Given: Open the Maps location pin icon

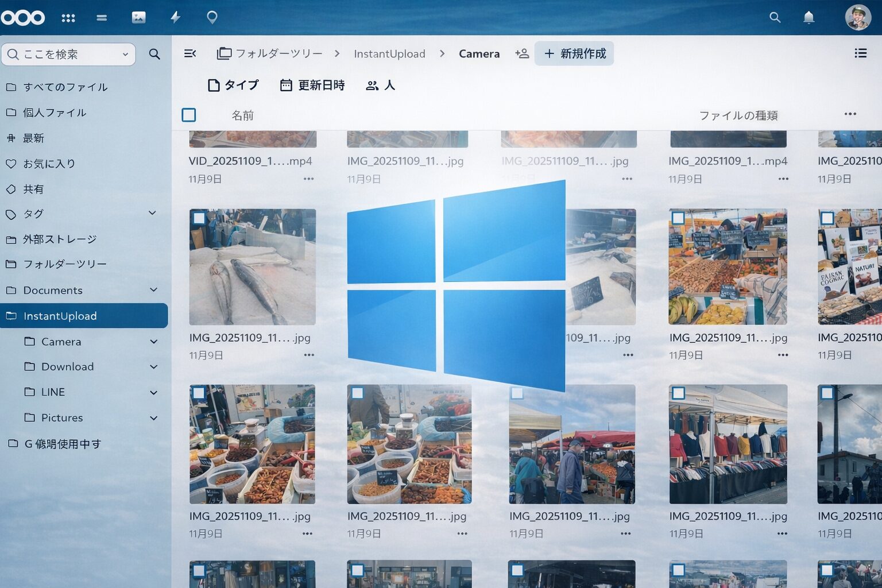Looking at the screenshot, I should point(212,17).
